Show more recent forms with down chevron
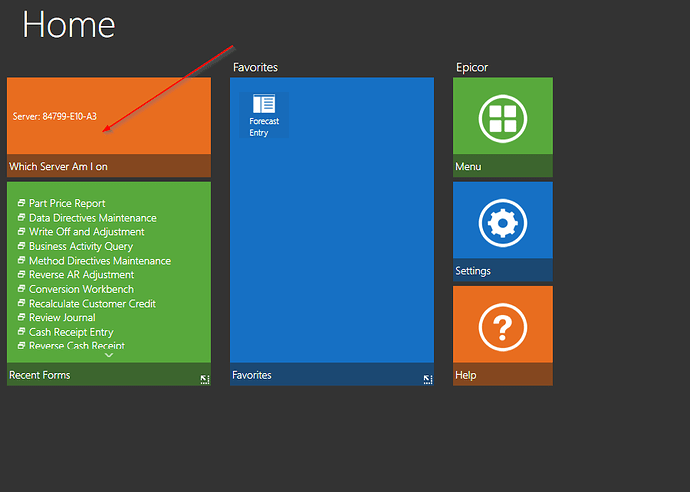The height and width of the screenshot is (492, 690). pyautogui.click(x=109, y=355)
